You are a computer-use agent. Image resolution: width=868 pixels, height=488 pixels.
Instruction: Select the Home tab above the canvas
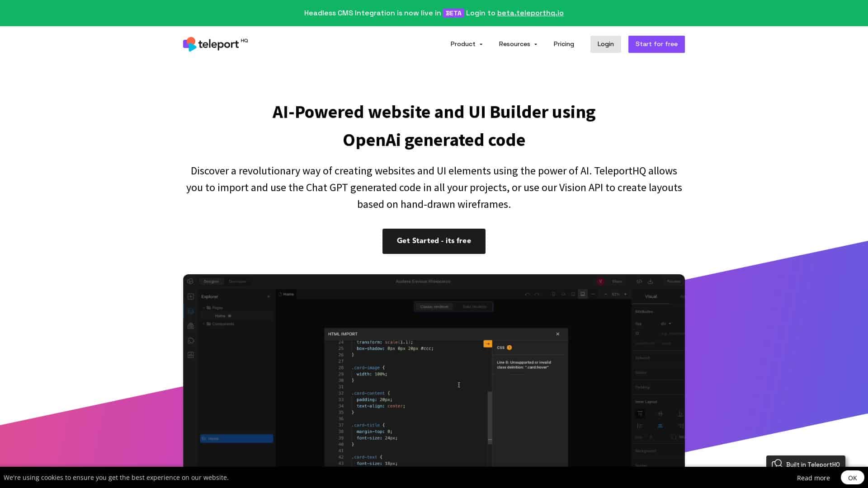coord(288,294)
